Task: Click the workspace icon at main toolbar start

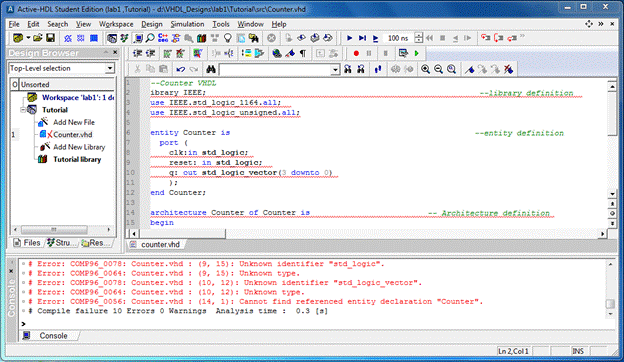Action: (x=18, y=38)
